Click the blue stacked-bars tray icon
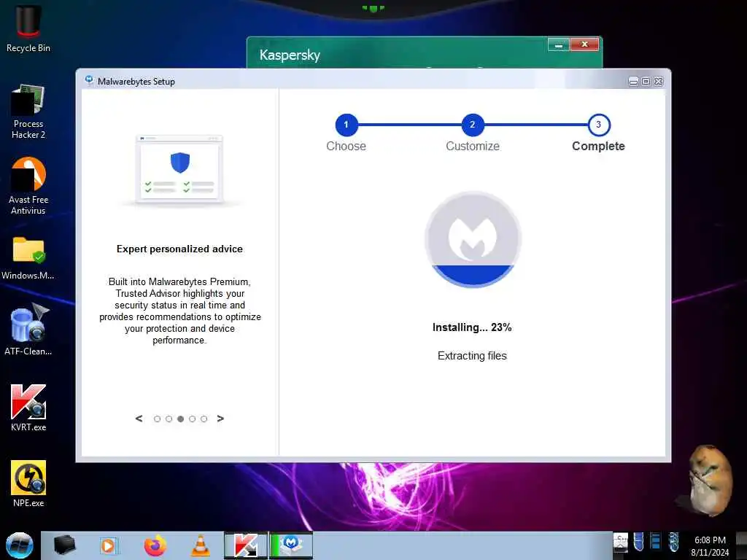This screenshot has width=747, height=560. coord(656,542)
